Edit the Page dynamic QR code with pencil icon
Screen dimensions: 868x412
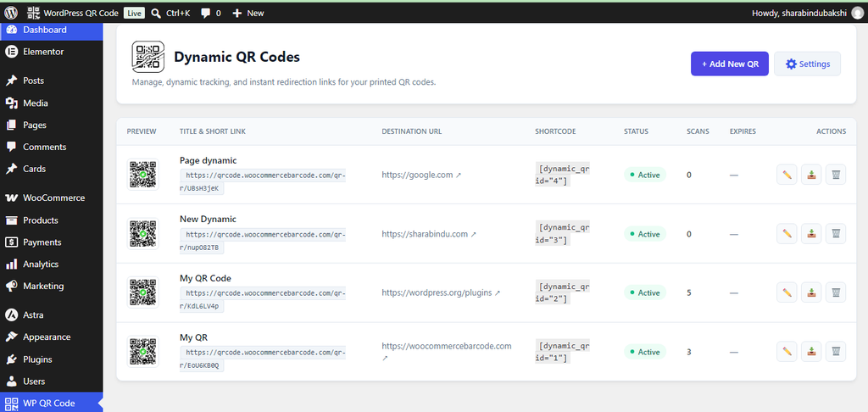(787, 175)
